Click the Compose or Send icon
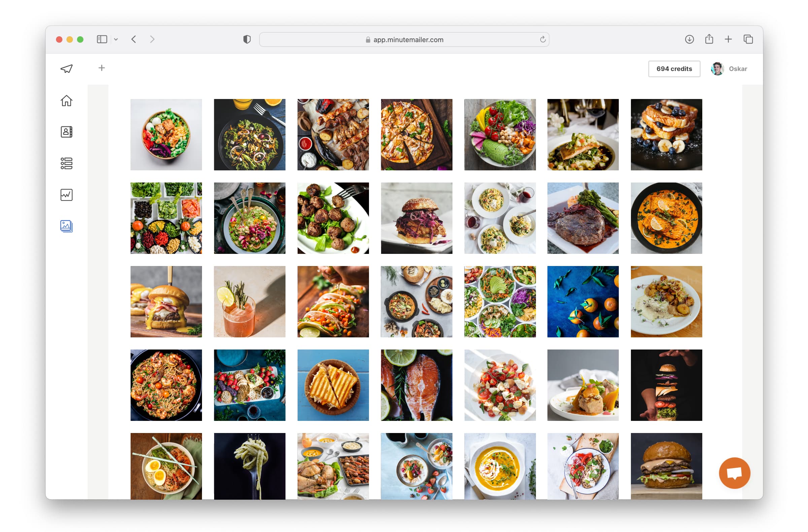The height and width of the screenshot is (532, 808). (66, 68)
